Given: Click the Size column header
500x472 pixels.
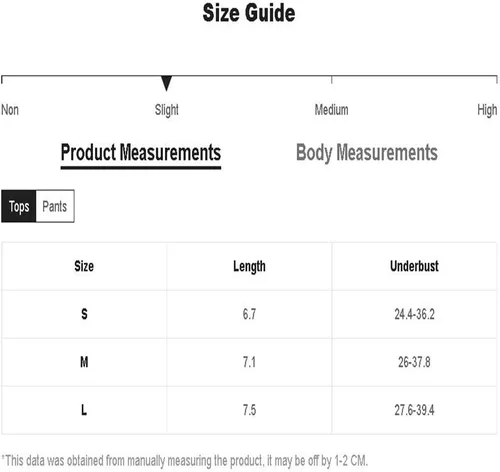Looking at the screenshot, I should pyautogui.click(x=84, y=266).
